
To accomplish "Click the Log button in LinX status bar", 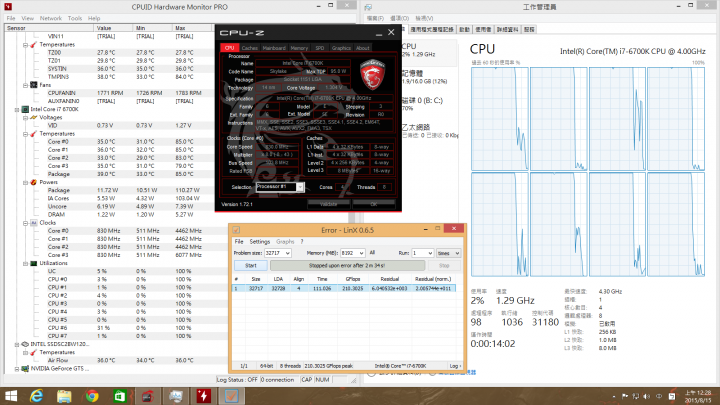I will 455,366.
